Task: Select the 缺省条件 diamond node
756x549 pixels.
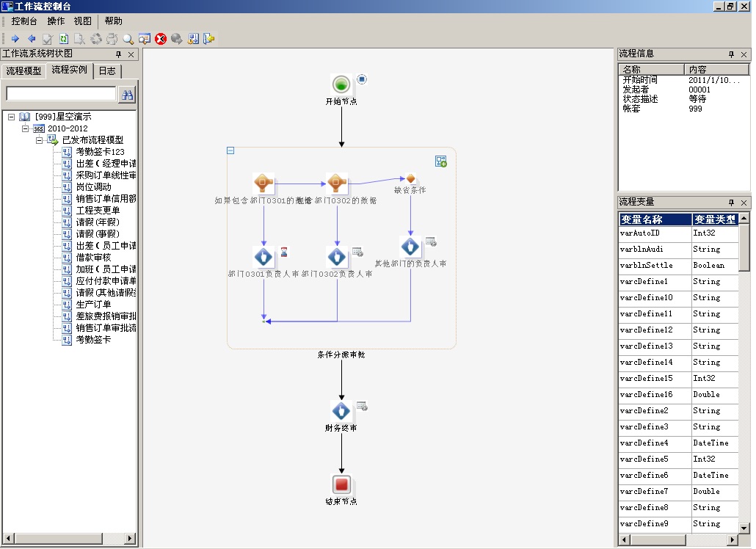Action: (411, 179)
